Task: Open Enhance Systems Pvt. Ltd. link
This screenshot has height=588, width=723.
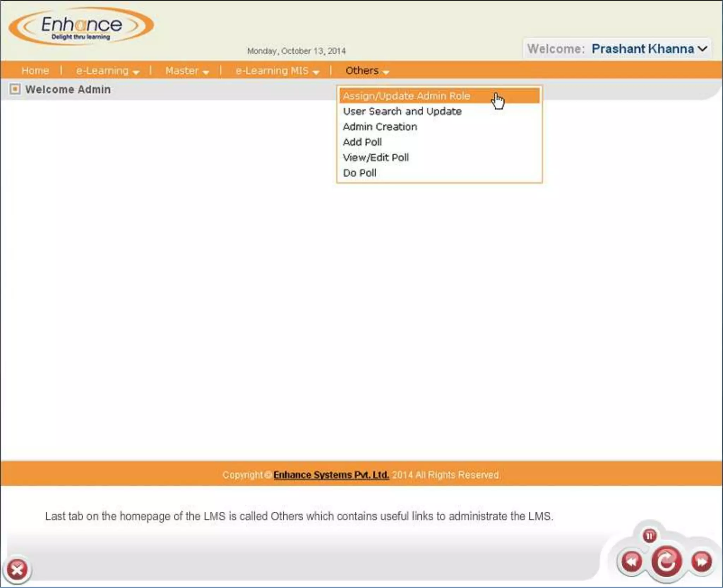Action: pyautogui.click(x=331, y=475)
